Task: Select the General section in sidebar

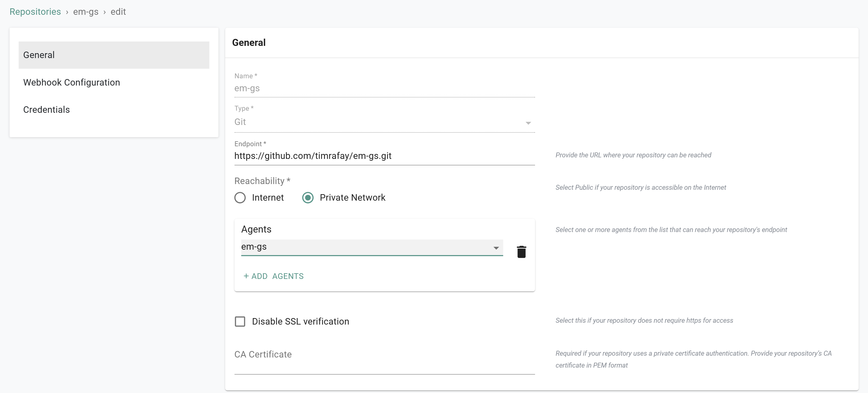Action: pyautogui.click(x=39, y=55)
